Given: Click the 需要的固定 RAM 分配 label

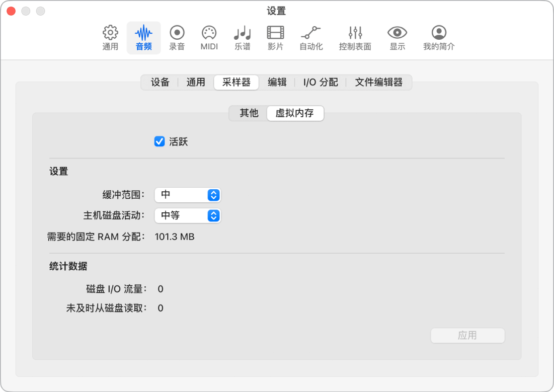Looking at the screenshot, I should (96, 237).
